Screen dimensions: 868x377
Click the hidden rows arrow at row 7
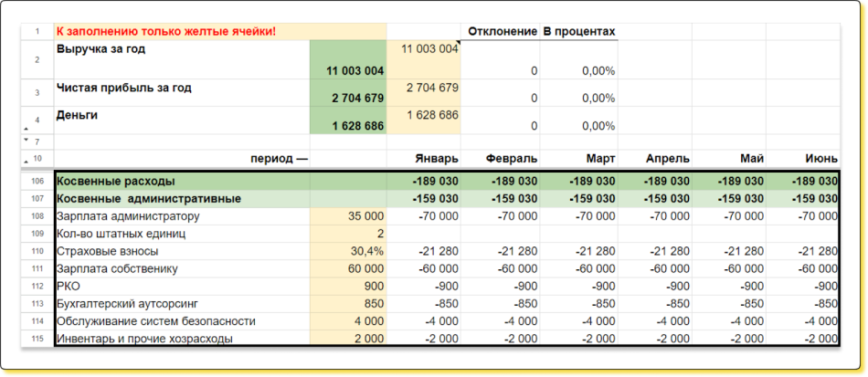click(x=25, y=141)
